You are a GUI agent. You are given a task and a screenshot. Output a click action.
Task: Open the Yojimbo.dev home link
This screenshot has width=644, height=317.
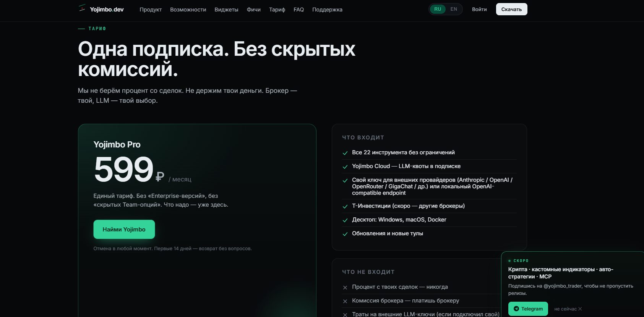click(x=101, y=9)
